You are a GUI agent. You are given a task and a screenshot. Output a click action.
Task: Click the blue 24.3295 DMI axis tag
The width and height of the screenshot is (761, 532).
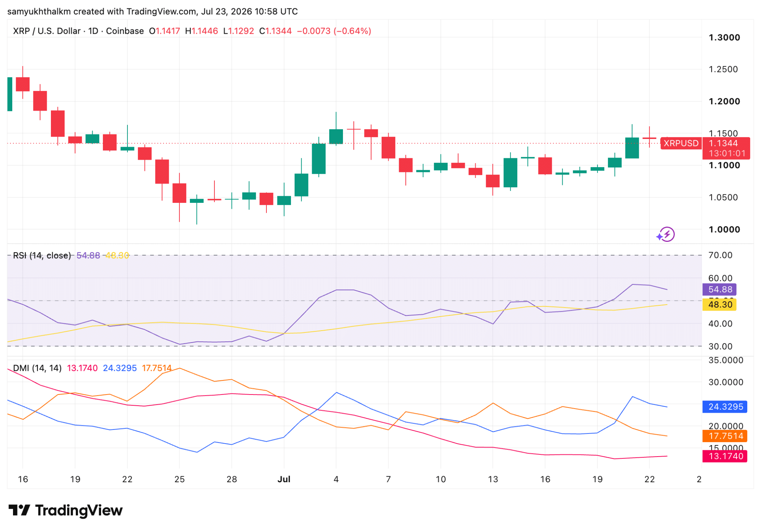tap(725, 407)
